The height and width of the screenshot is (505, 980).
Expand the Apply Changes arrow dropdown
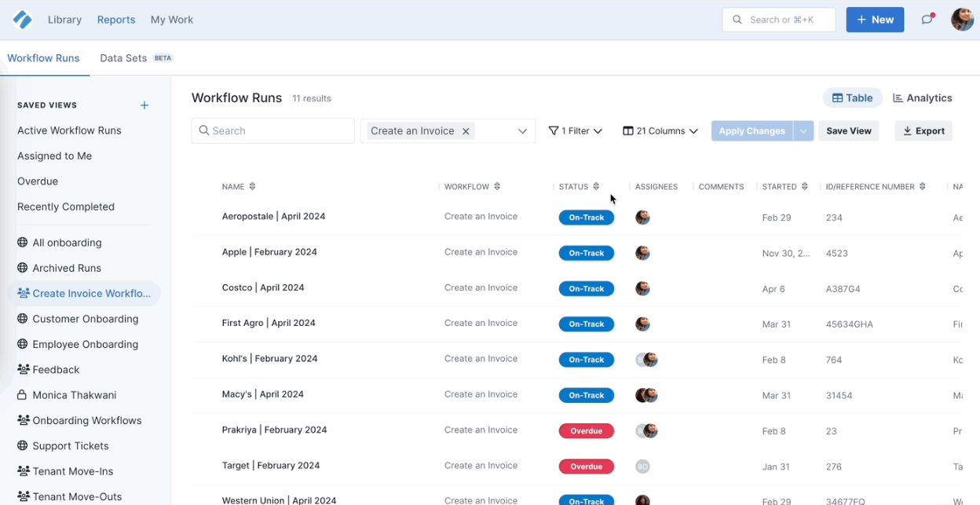[x=803, y=131]
